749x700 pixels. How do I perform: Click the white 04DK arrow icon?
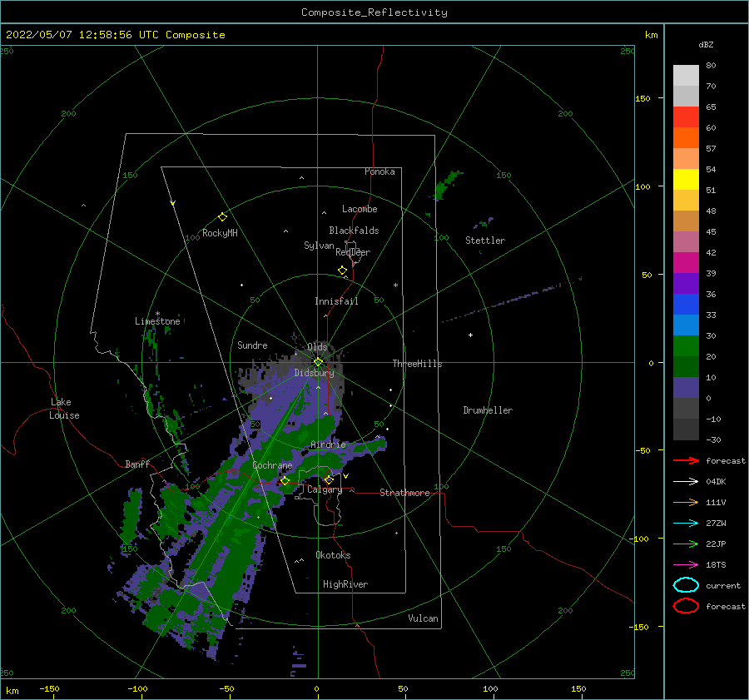tap(686, 482)
